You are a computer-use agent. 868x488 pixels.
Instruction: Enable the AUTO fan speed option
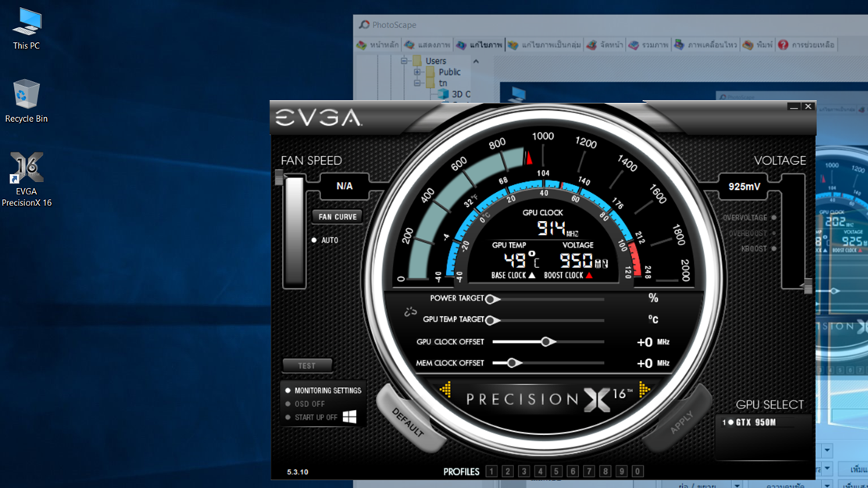pyautogui.click(x=325, y=240)
